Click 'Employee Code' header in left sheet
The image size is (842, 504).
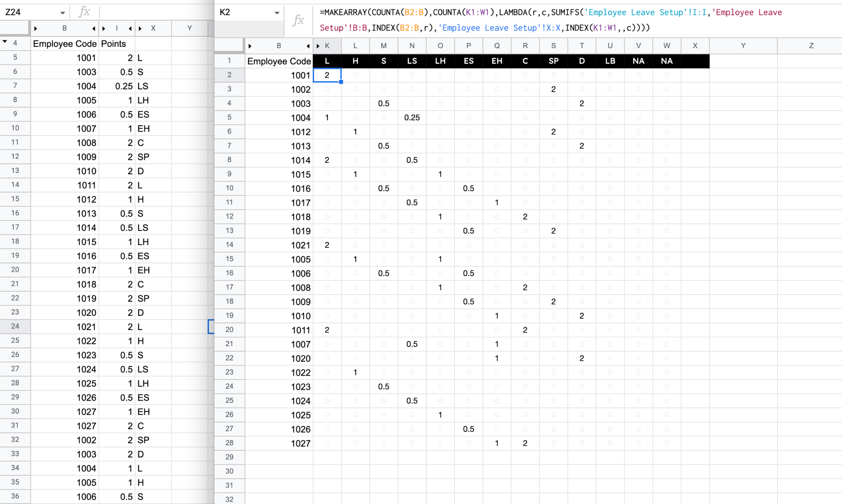pyautogui.click(x=65, y=44)
